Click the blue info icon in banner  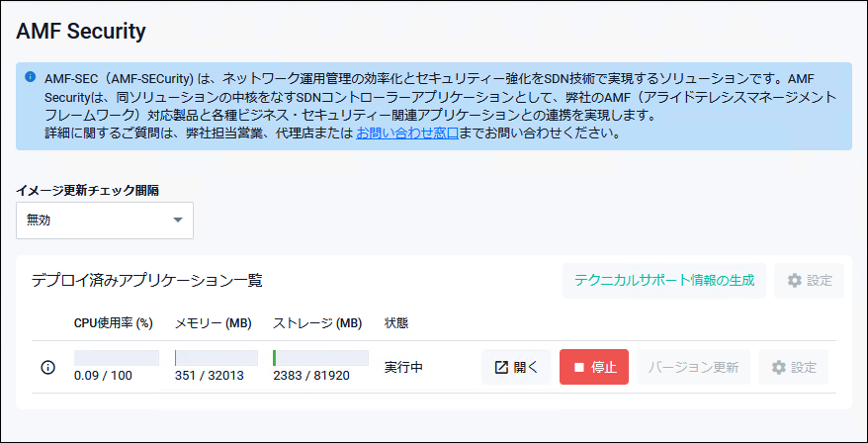tap(31, 77)
